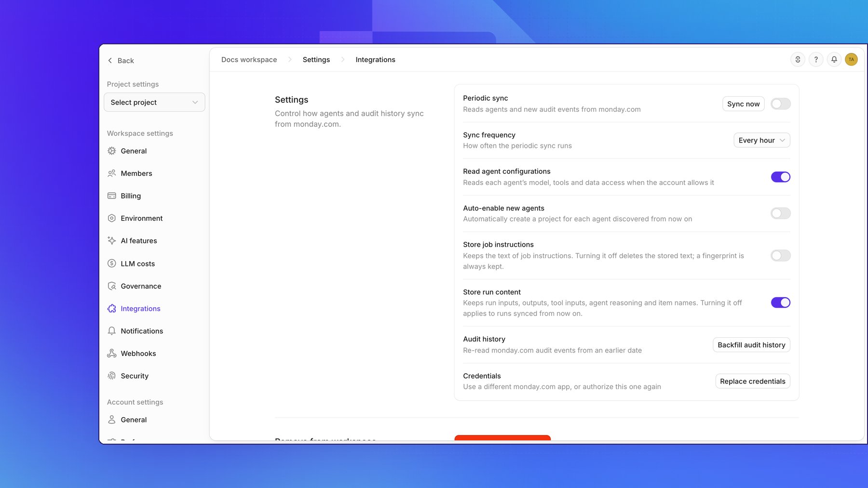Click the Environment icon in sidebar
868x488 pixels.
point(112,218)
